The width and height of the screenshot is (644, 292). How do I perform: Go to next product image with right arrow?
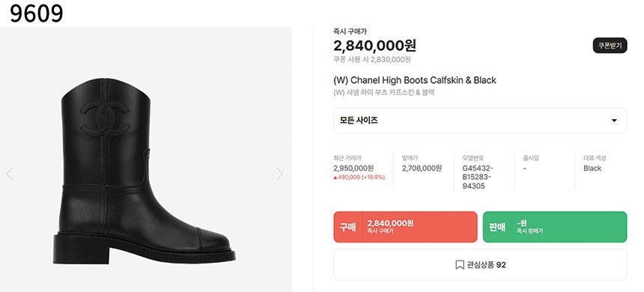point(280,174)
